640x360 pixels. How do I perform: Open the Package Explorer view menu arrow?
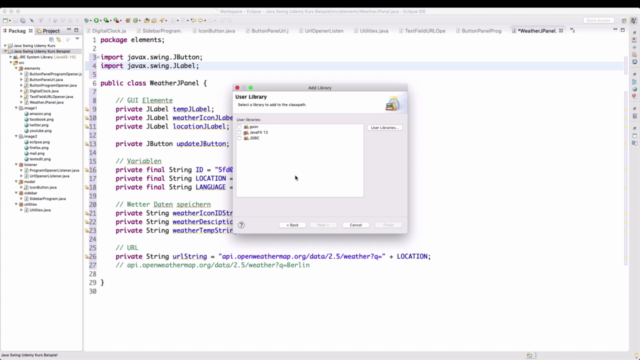click(77, 39)
